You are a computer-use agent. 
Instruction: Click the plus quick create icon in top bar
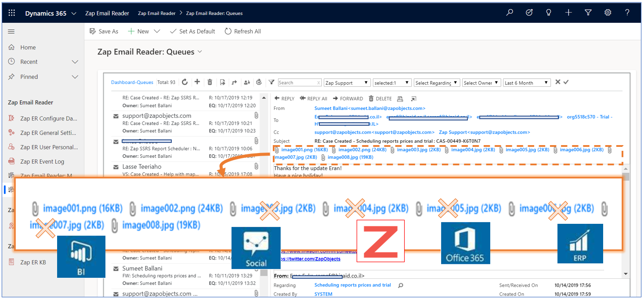click(x=568, y=13)
